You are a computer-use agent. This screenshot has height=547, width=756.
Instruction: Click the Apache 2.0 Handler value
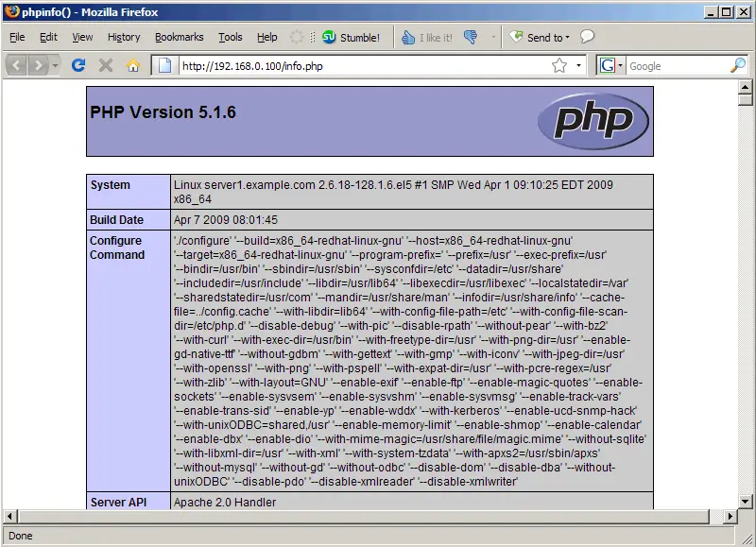[225, 503]
